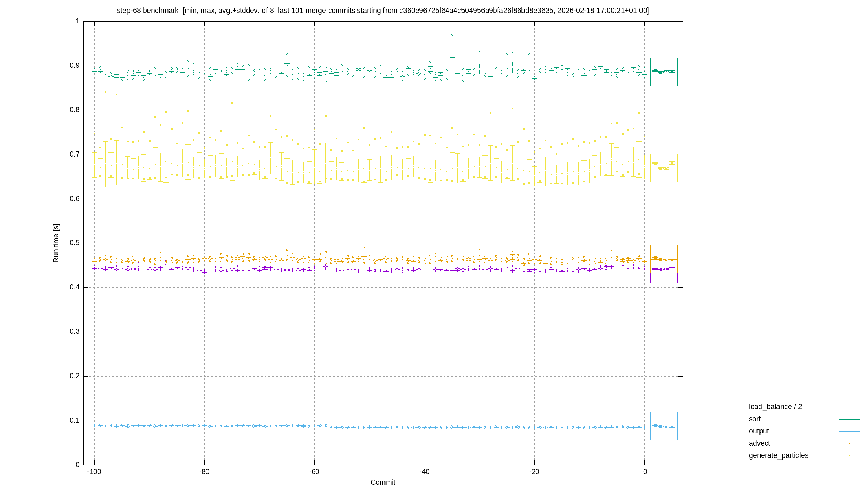
Task: Click the 0.5 tick label on y-axis
Action: pyautogui.click(x=75, y=243)
